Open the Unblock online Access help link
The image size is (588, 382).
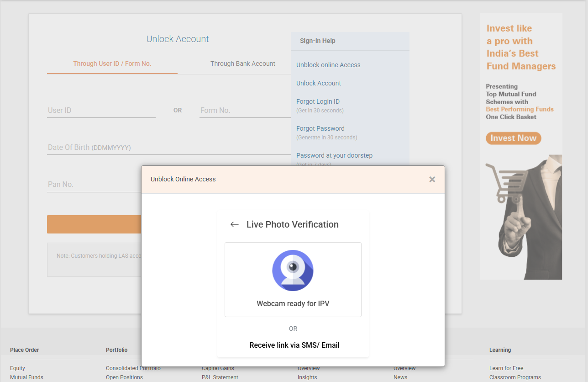click(x=328, y=65)
